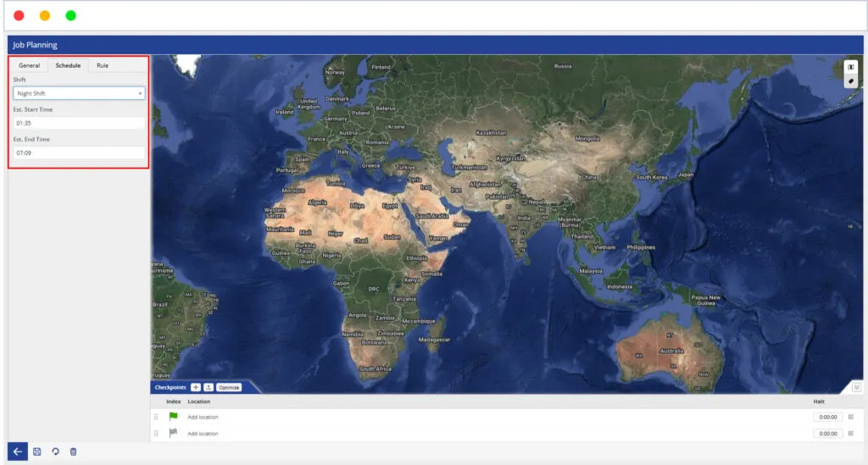Switch to the General tab
The image size is (868, 465).
pyautogui.click(x=30, y=65)
